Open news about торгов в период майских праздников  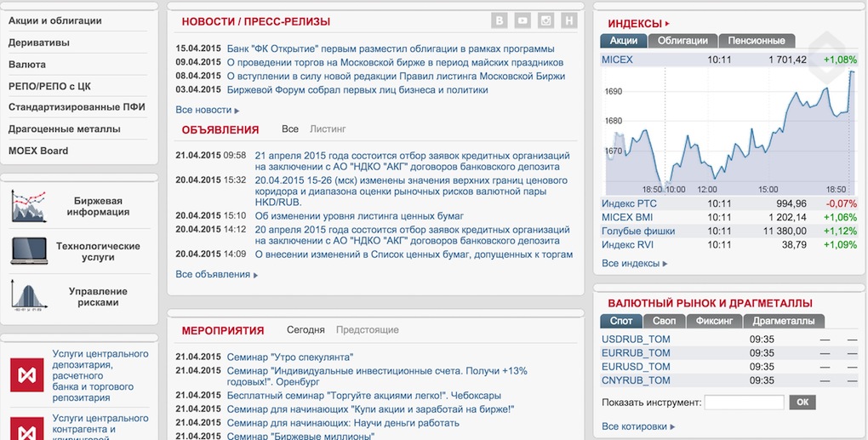395,62
